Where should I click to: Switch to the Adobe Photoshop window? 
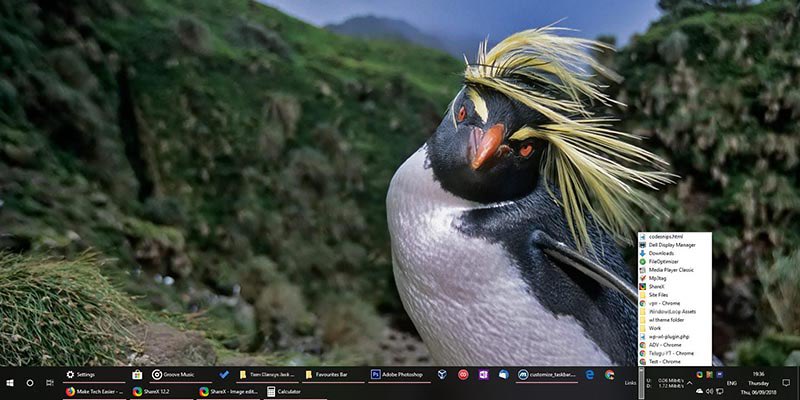point(398,374)
